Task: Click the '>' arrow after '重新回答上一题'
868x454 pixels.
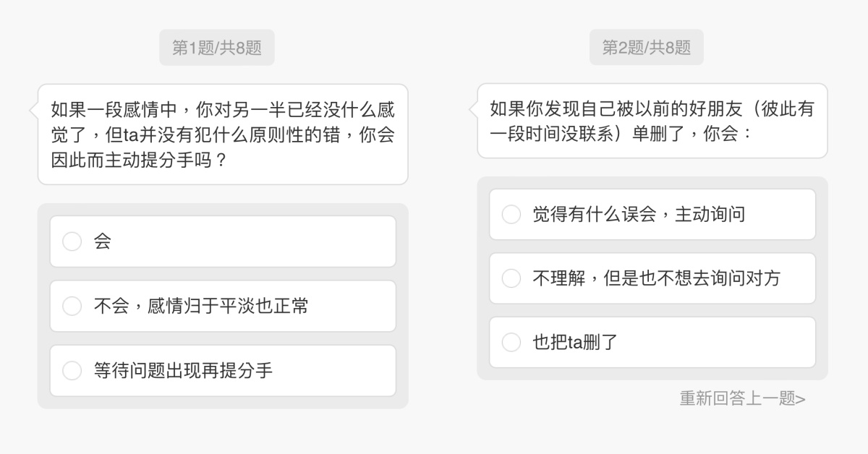Action: pos(801,398)
